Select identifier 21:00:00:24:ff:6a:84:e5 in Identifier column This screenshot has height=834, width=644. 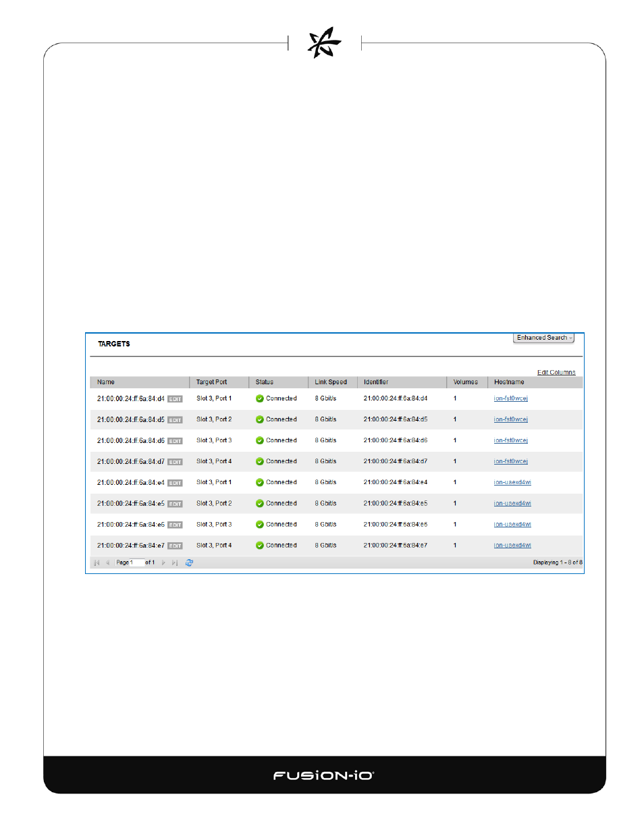396,503
